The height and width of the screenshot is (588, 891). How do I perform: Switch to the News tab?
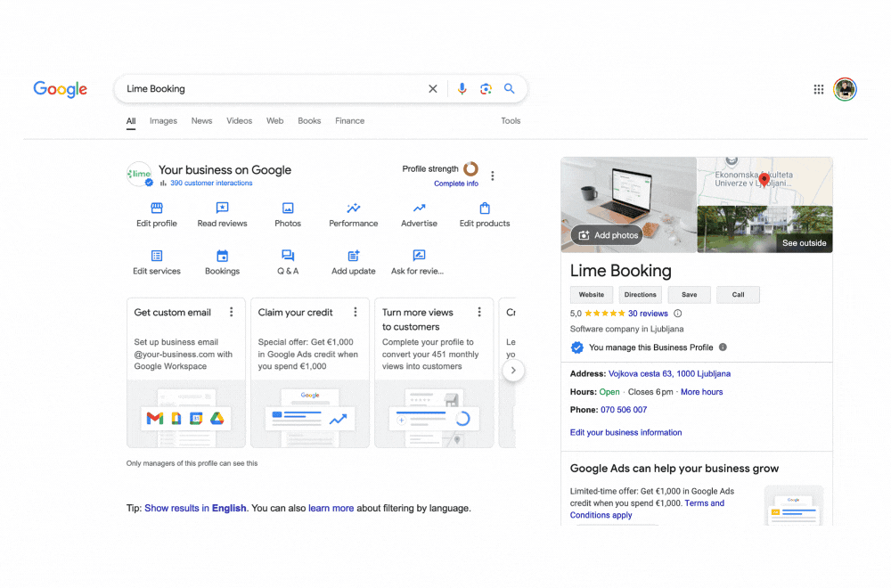coord(201,121)
